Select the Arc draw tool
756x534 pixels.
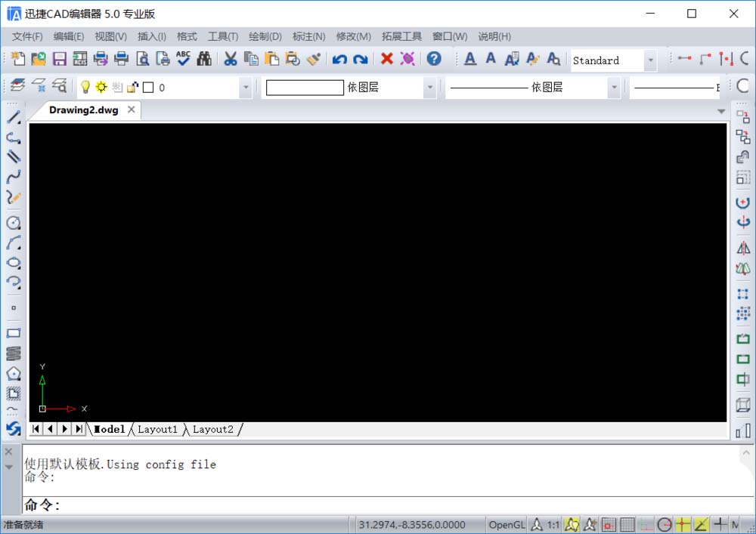14,242
